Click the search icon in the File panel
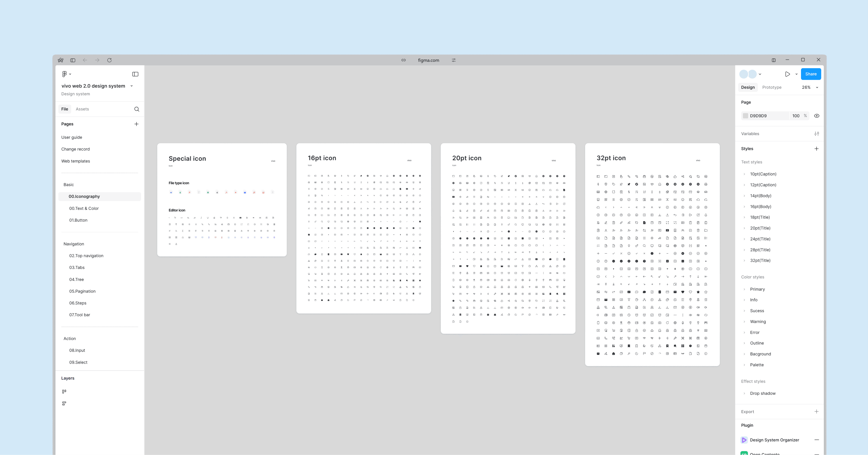Screen dimensions: 868x455 click(x=136, y=109)
